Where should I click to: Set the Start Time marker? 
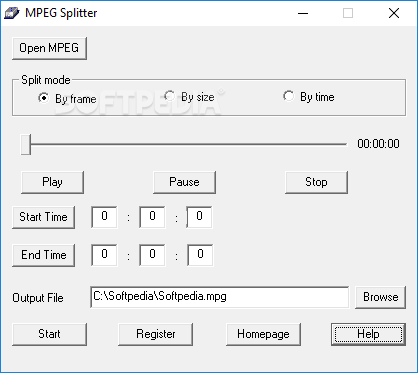(x=43, y=217)
